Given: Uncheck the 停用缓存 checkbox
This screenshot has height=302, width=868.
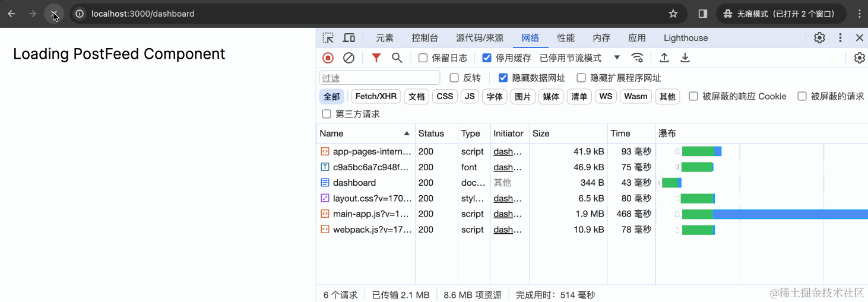Looking at the screenshot, I should [487, 58].
